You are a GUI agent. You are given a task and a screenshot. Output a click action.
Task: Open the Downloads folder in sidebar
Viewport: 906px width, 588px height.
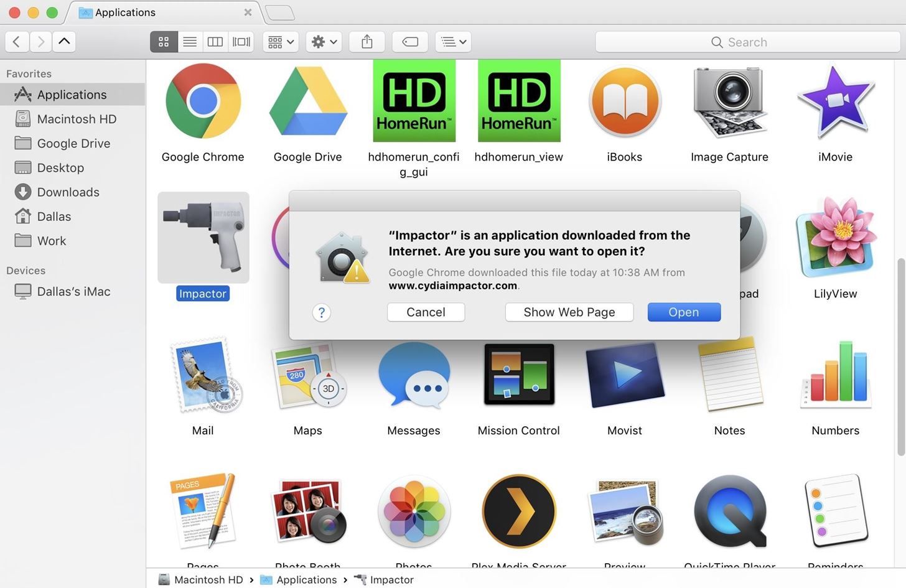click(x=68, y=192)
